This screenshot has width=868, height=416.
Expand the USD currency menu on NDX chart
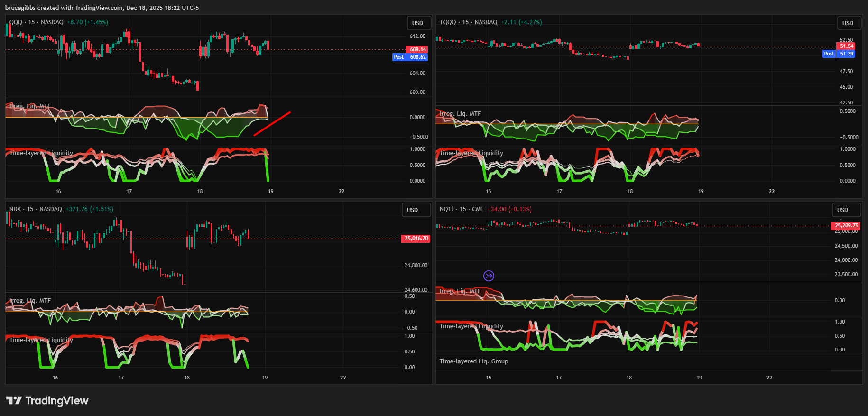coord(413,210)
